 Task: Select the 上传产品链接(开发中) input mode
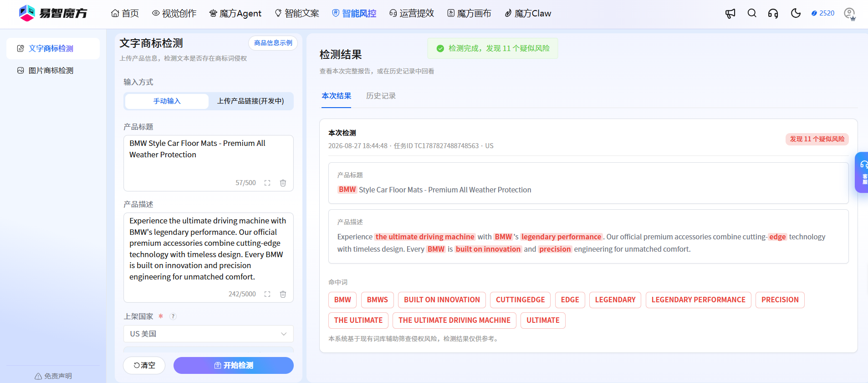click(x=250, y=101)
